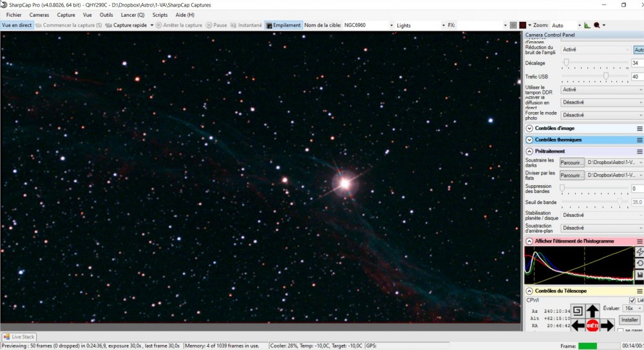Open Contrôles du Télescope section menu icon

639,291
